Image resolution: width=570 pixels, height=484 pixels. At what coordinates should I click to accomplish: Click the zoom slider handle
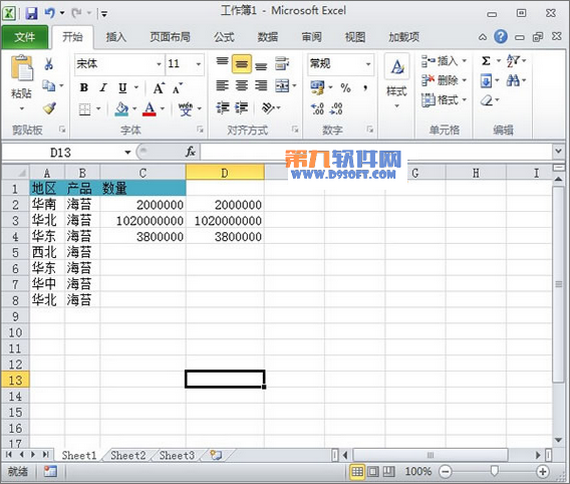494,471
